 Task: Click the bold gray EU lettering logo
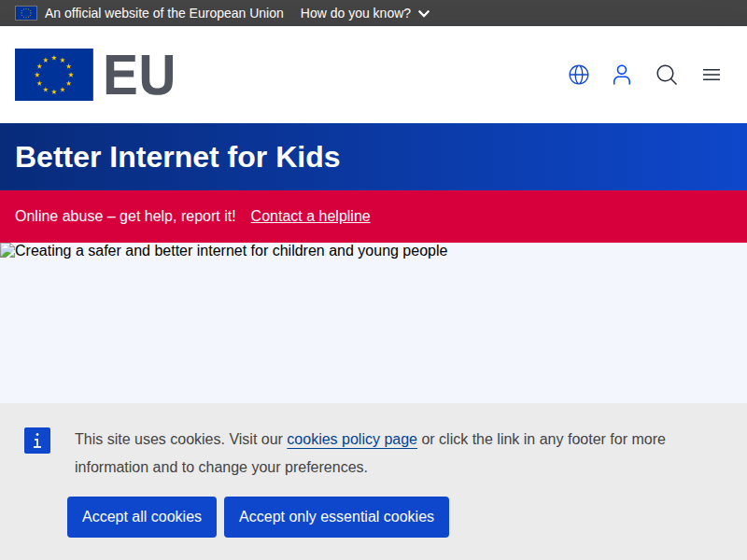click(x=139, y=76)
